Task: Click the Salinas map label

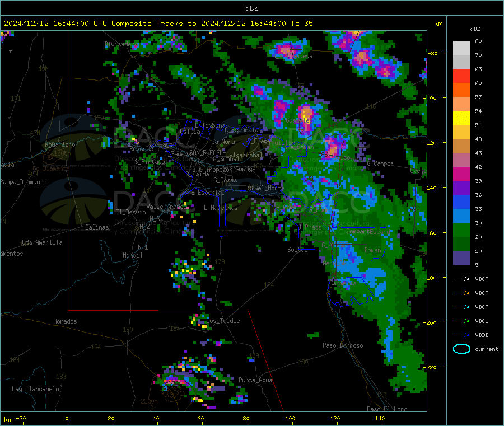Action: click(x=97, y=227)
